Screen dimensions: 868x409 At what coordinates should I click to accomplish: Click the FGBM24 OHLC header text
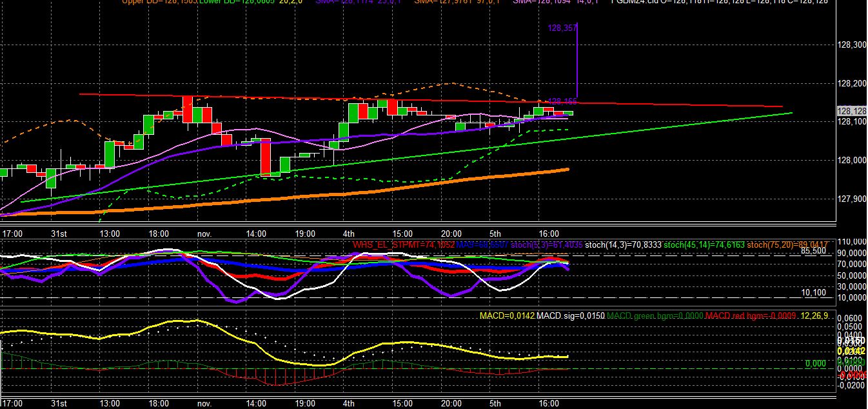point(719,3)
